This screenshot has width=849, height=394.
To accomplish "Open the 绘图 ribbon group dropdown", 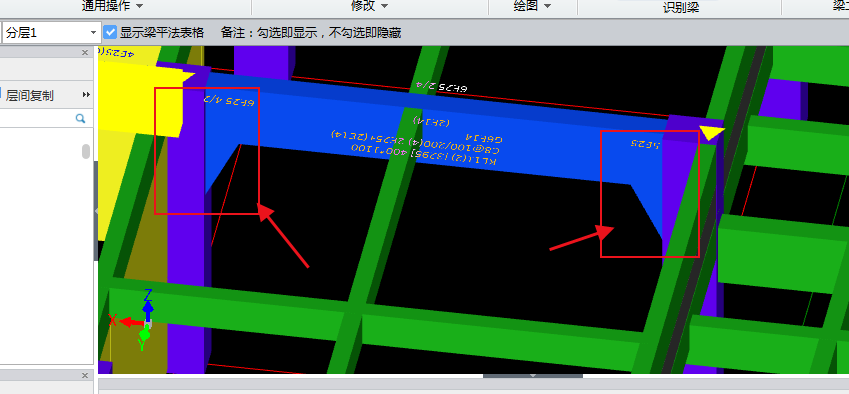I will [532, 6].
